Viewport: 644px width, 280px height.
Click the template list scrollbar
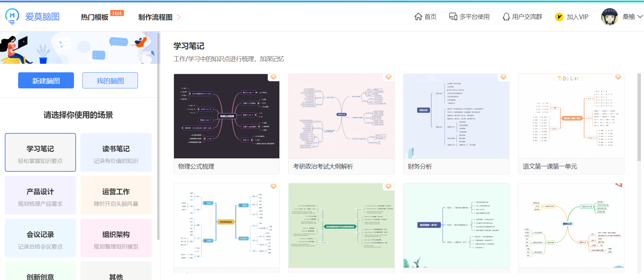click(639, 117)
